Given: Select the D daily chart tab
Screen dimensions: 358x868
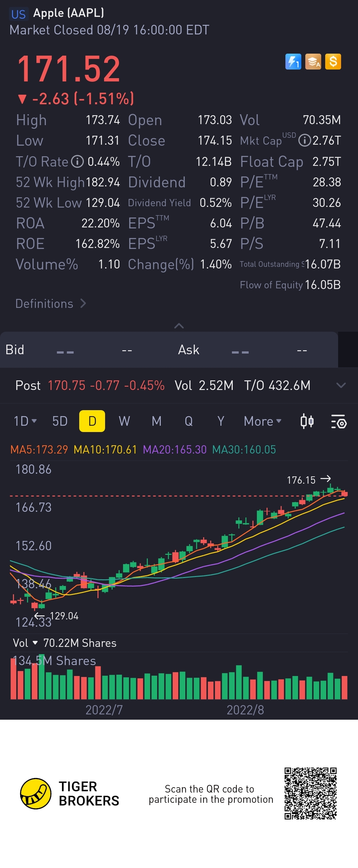Looking at the screenshot, I should (92, 421).
